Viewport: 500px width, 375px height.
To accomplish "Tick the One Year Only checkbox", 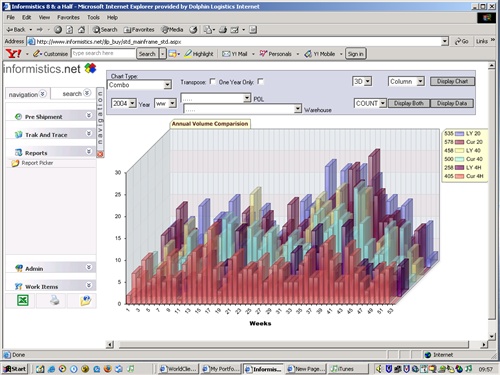I will 261,82.
